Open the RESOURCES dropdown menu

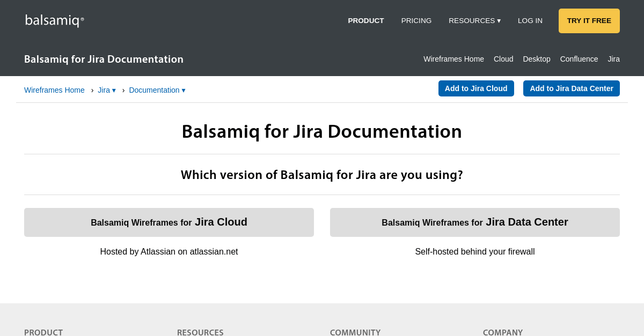(474, 20)
